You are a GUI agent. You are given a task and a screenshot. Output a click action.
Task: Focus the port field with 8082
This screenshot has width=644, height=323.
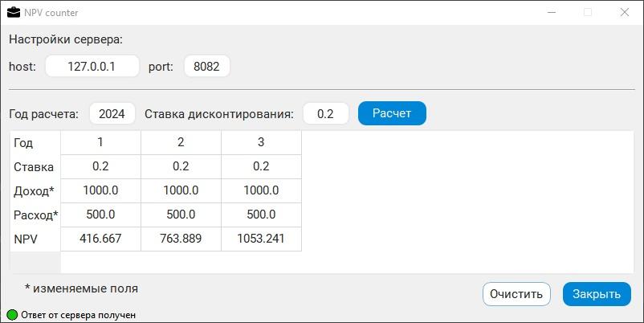pos(206,66)
